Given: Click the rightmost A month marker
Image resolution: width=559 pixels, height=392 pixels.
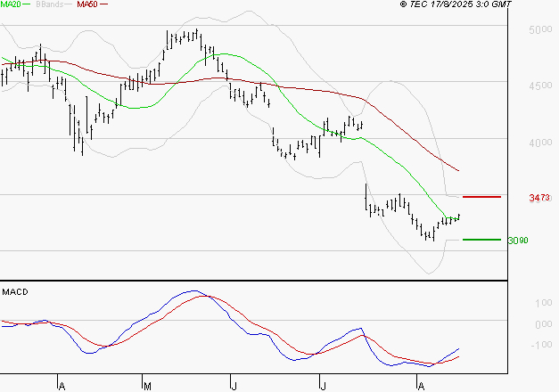Looking at the screenshot, I should pos(420,386).
